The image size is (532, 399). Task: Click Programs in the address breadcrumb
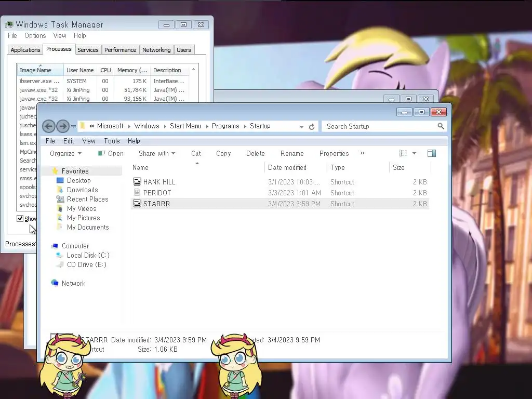225,126
